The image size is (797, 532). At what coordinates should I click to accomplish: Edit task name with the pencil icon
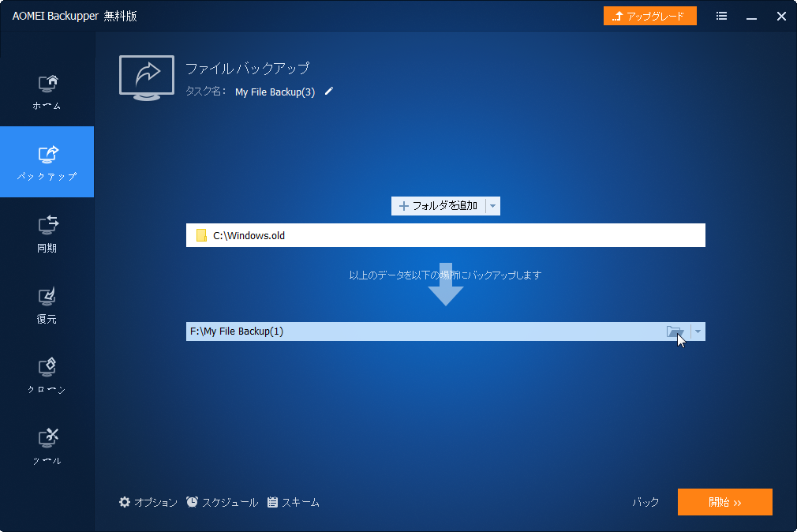coord(329,91)
